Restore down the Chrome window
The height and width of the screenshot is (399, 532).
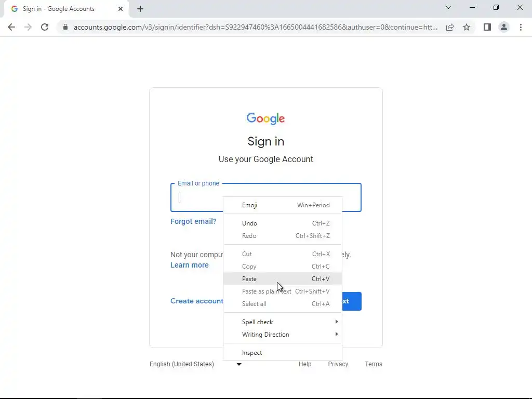pyautogui.click(x=496, y=7)
